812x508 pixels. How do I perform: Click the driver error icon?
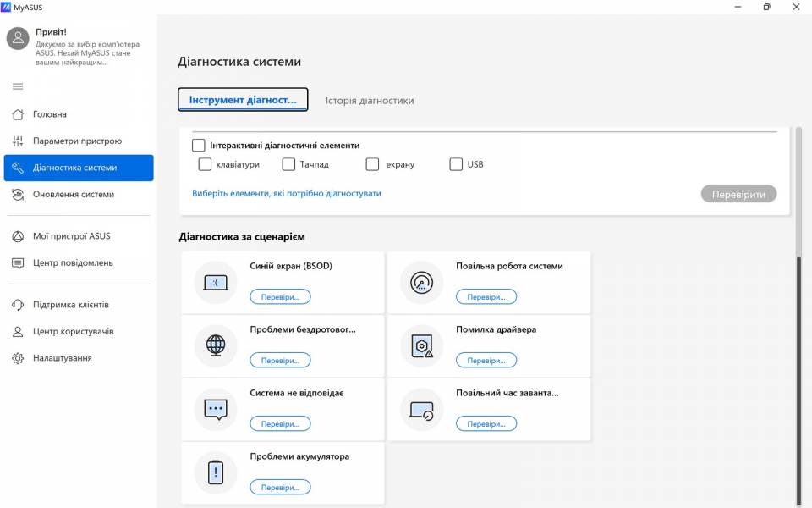[x=421, y=345]
